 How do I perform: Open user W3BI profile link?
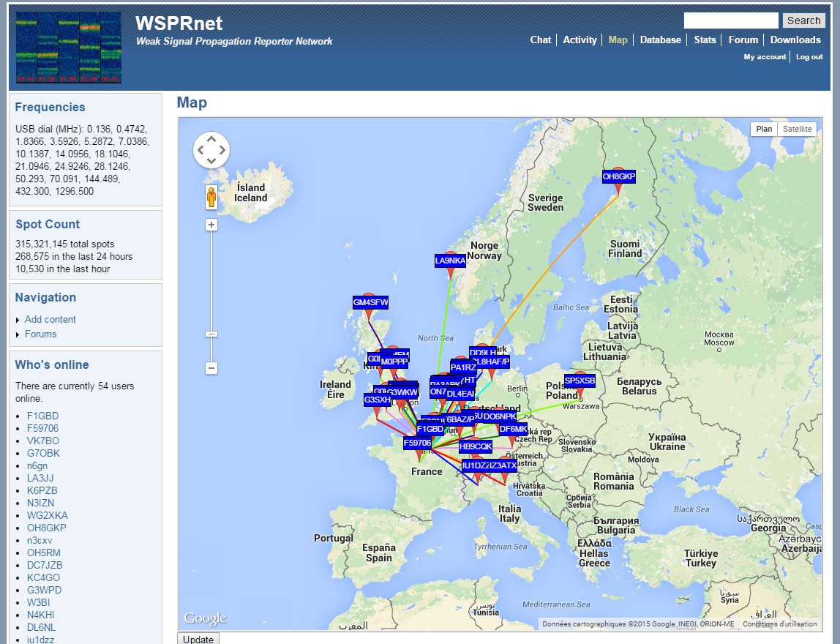[38, 602]
